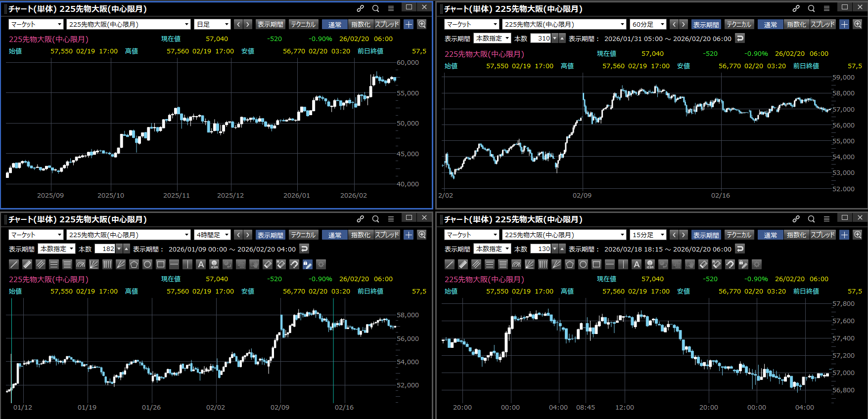Viewport: 868px width, 419px height.
Task: Open 本数指定 dropdown in 60-minute chart
Action: pos(492,38)
